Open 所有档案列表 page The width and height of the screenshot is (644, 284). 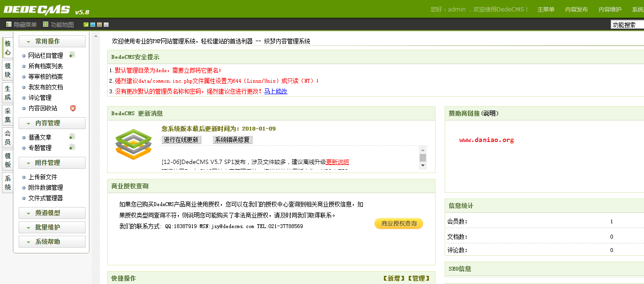click(45, 66)
